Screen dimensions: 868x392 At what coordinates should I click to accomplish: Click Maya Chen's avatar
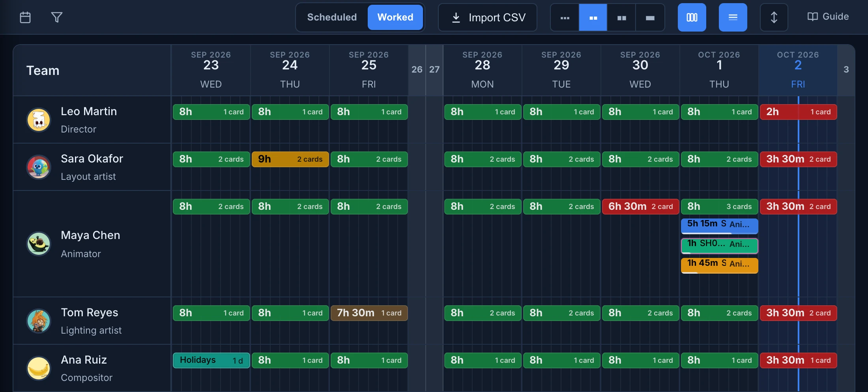coord(39,244)
